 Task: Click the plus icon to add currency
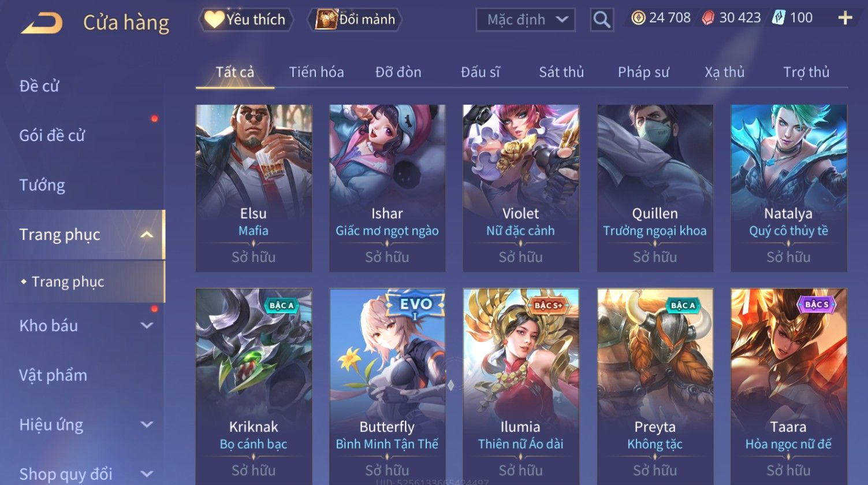coord(845,18)
